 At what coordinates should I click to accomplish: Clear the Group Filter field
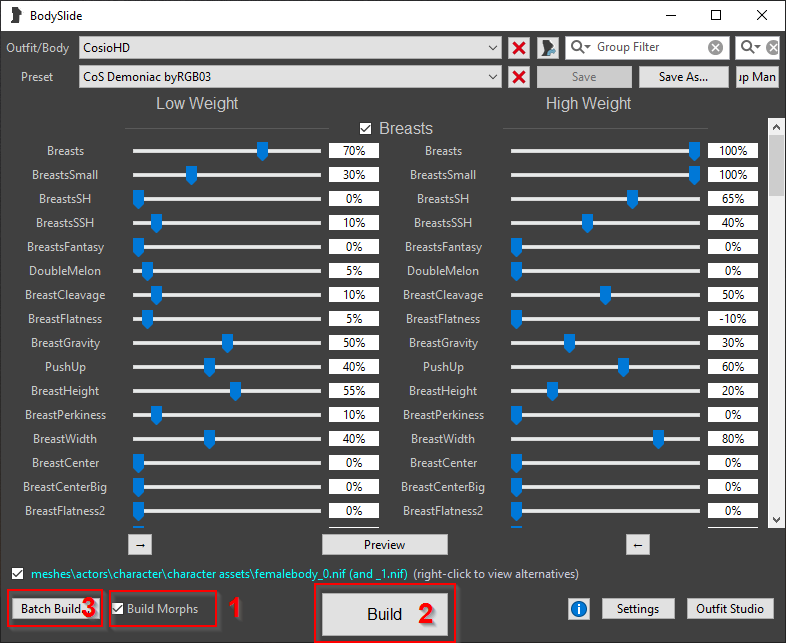(715, 48)
